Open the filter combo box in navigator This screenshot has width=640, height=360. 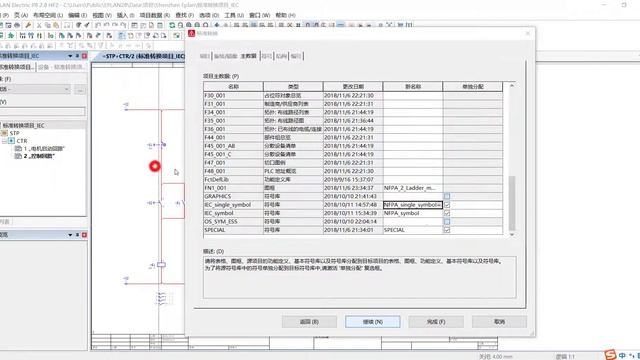tap(36, 89)
